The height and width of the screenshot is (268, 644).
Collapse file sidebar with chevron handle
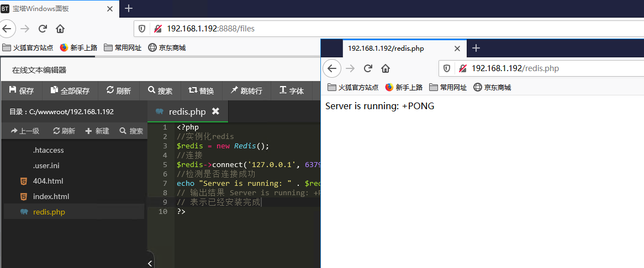[x=150, y=262]
